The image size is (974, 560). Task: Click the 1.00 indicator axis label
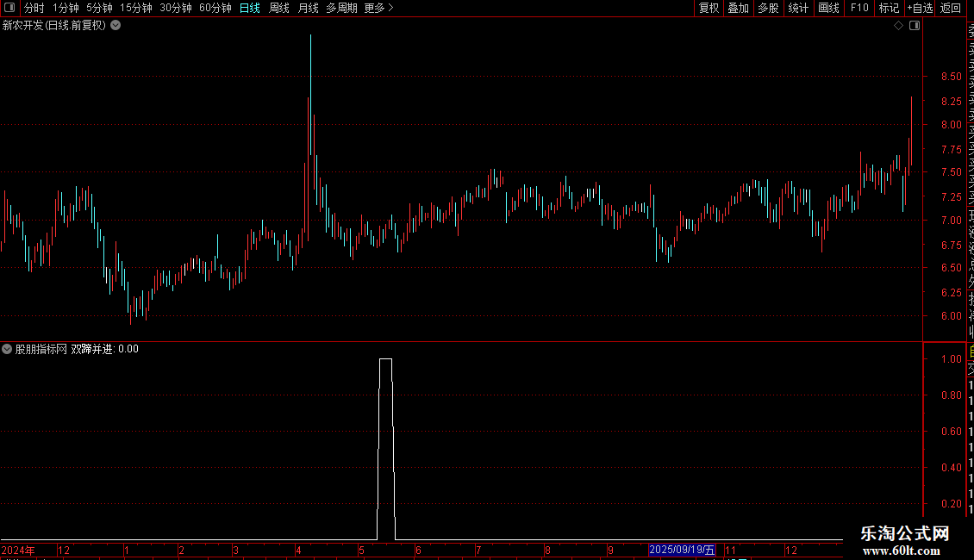click(x=951, y=359)
